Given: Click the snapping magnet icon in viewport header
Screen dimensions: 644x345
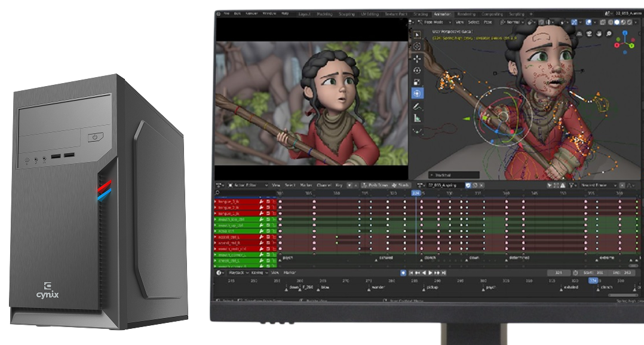Looking at the screenshot, I should [529, 22].
